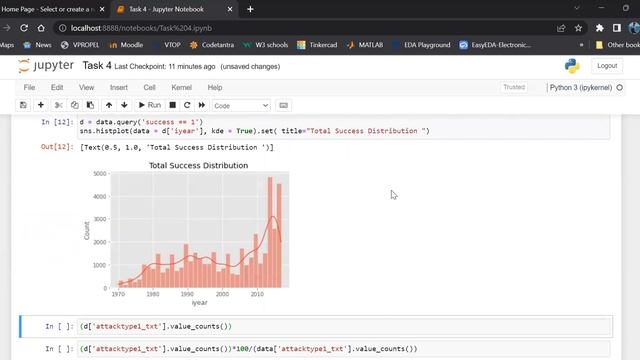Open the EasyEDA-Electronic bookmark
Image resolution: width=640 pixels, height=360 pixels.
point(496,45)
